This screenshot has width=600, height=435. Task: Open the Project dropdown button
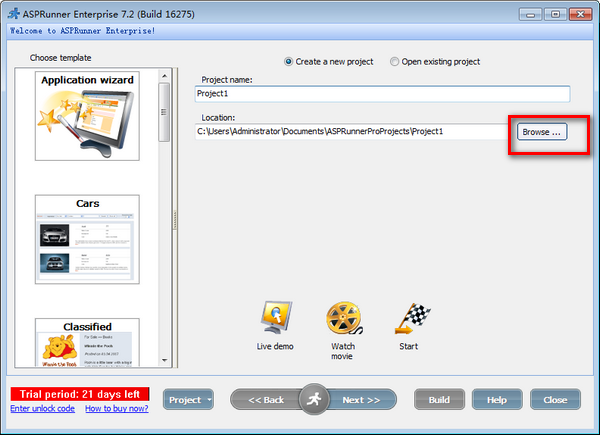coord(189,399)
